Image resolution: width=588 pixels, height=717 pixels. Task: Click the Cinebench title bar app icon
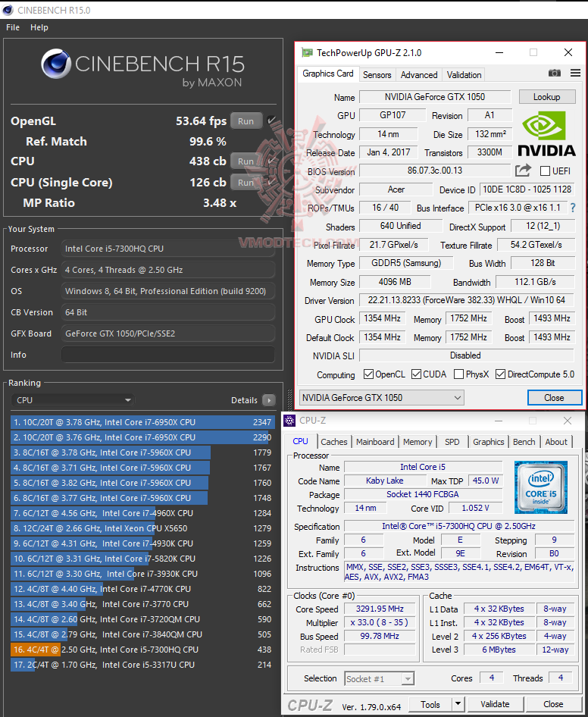8,10
